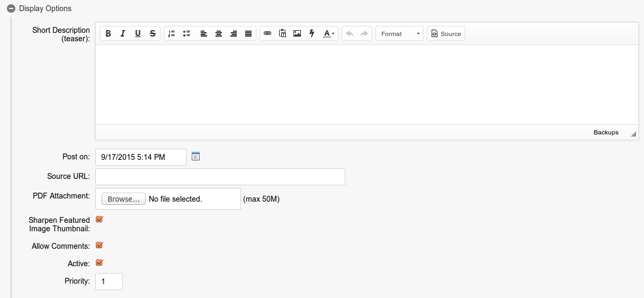Uncheck the Active checkbox
The height and width of the screenshot is (298, 644).
click(99, 263)
